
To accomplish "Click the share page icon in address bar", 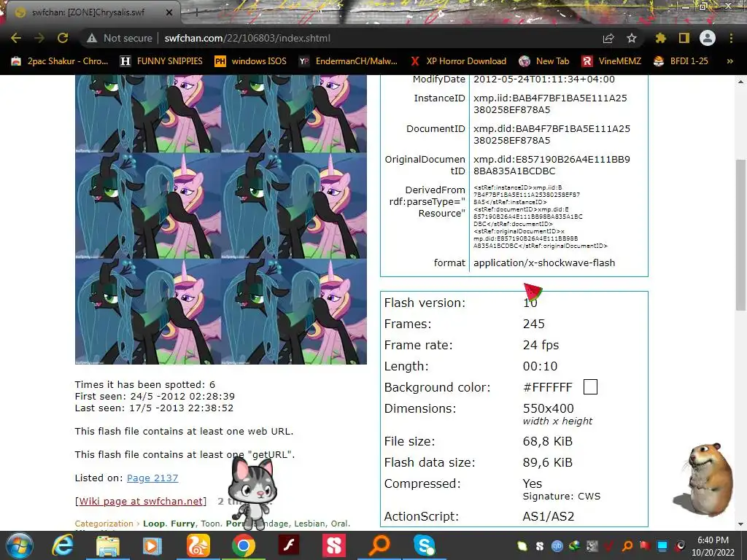I will point(608,38).
